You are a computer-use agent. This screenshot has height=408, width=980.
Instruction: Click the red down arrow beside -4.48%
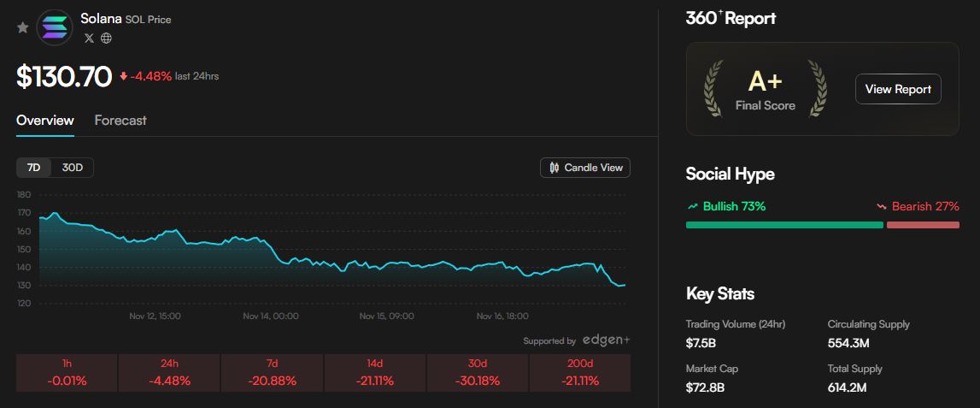tap(123, 76)
